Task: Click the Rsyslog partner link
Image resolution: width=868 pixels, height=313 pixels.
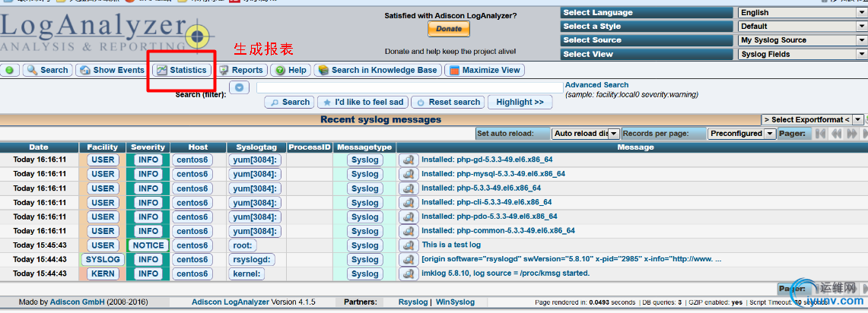Action: click(413, 302)
